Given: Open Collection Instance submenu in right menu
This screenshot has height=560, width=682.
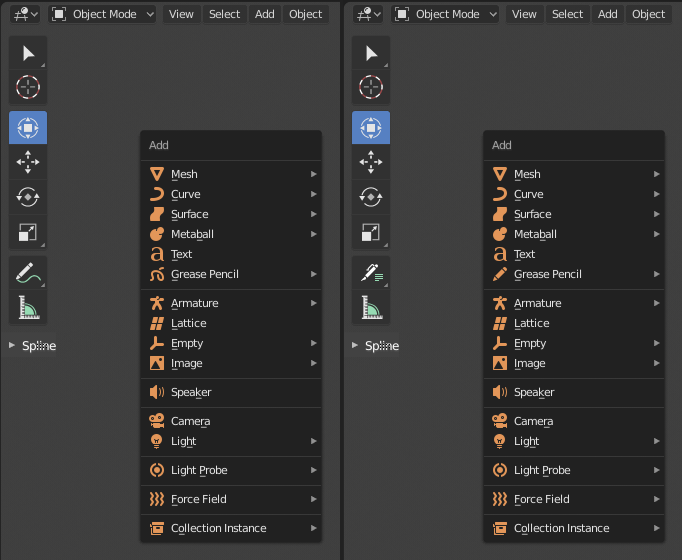Looking at the screenshot, I should coord(574,528).
